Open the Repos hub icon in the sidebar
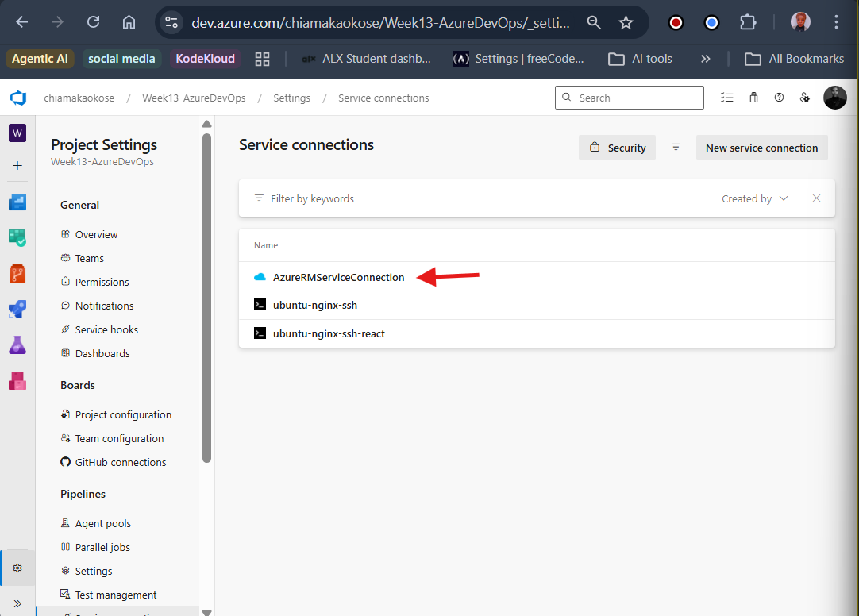Screen dimensions: 859x616 coord(17,273)
